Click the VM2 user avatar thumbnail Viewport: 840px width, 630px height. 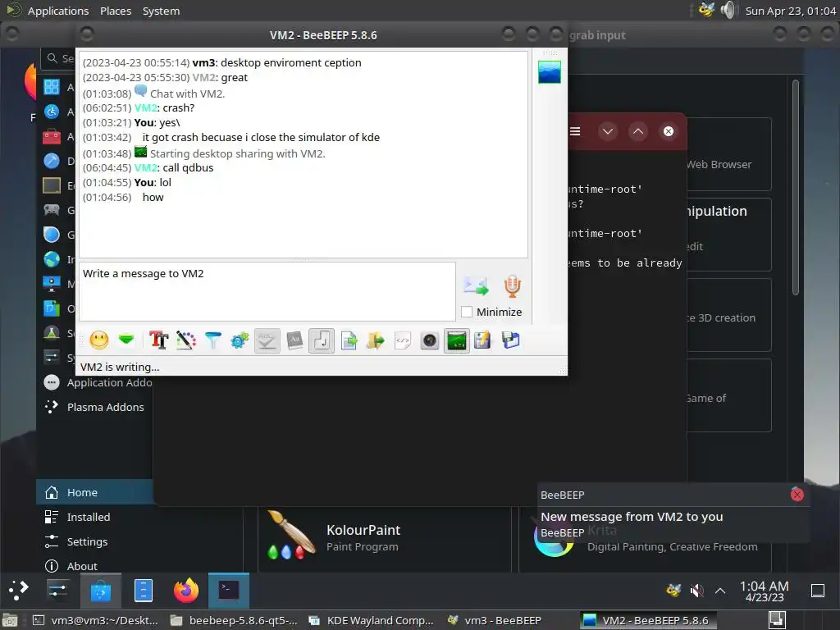click(550, 72)
